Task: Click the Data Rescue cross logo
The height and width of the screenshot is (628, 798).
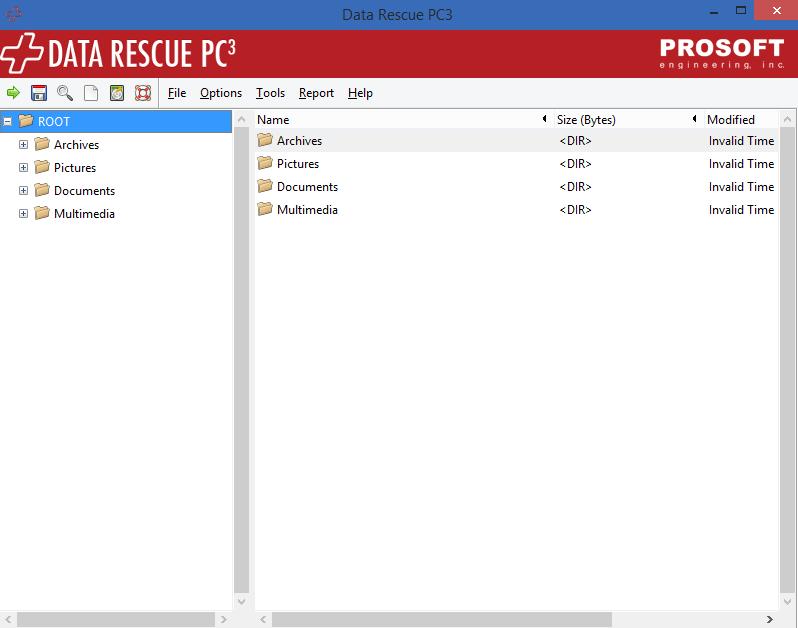Action: pos(21,53)
